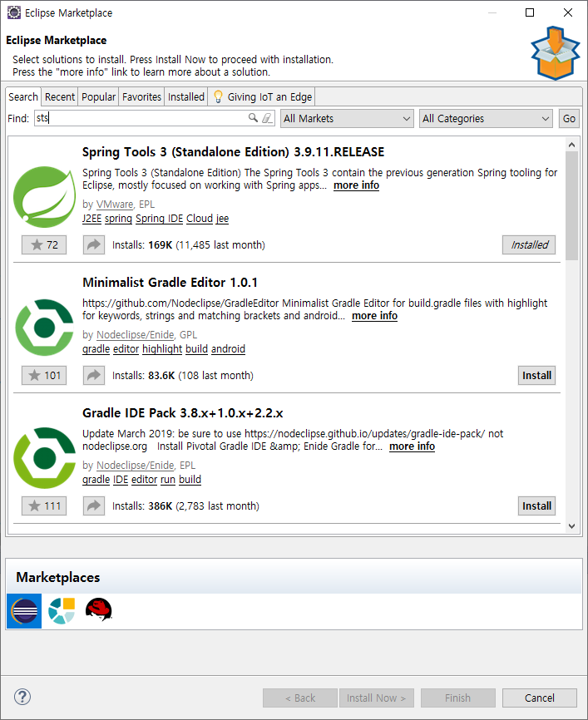This screenshot has height=720, width=588.
Task: Click the Finish button
Action: [x=458, y=698]
